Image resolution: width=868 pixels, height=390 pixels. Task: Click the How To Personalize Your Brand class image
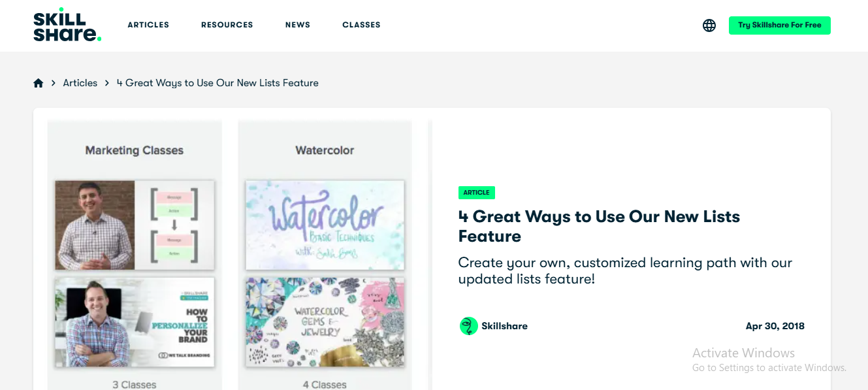click(134, 321)
